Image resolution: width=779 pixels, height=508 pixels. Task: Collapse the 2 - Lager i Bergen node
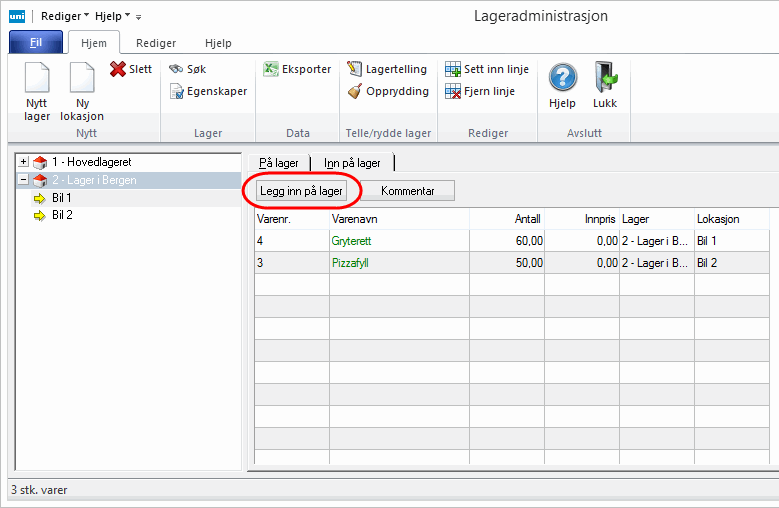point(24,180)
